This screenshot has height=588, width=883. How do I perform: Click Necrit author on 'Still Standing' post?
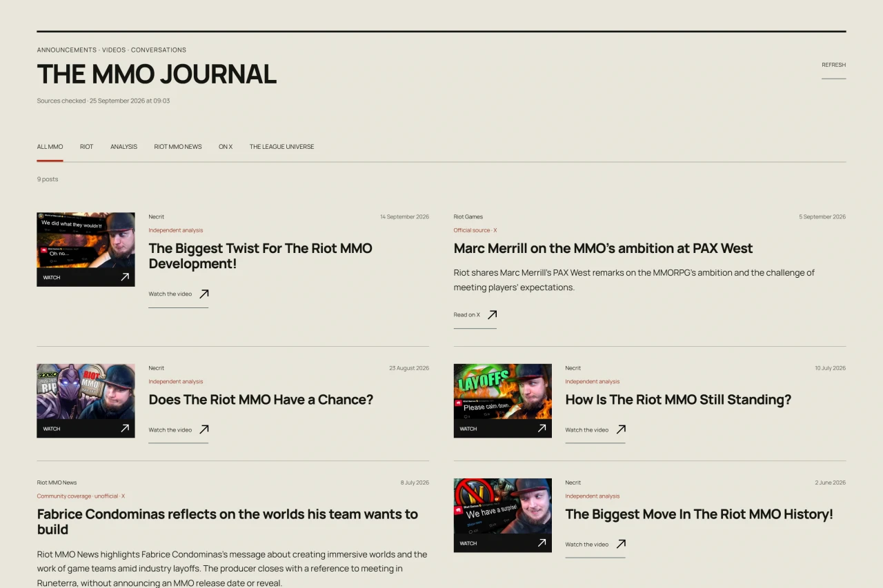coord(573,368)
